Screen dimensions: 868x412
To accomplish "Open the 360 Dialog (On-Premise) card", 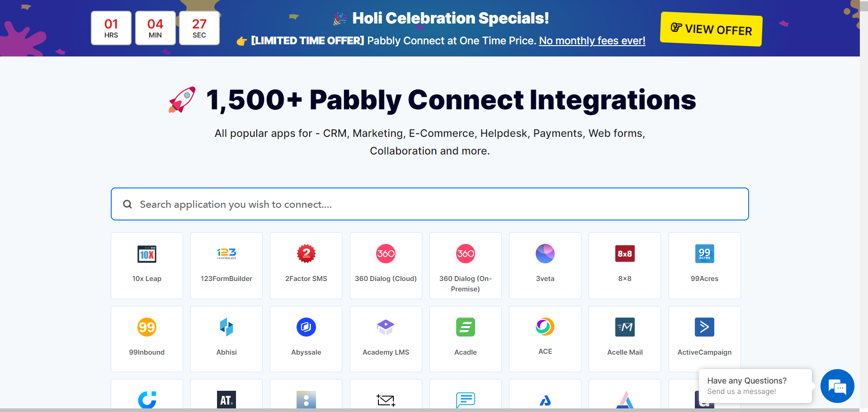I will (465, 266).
